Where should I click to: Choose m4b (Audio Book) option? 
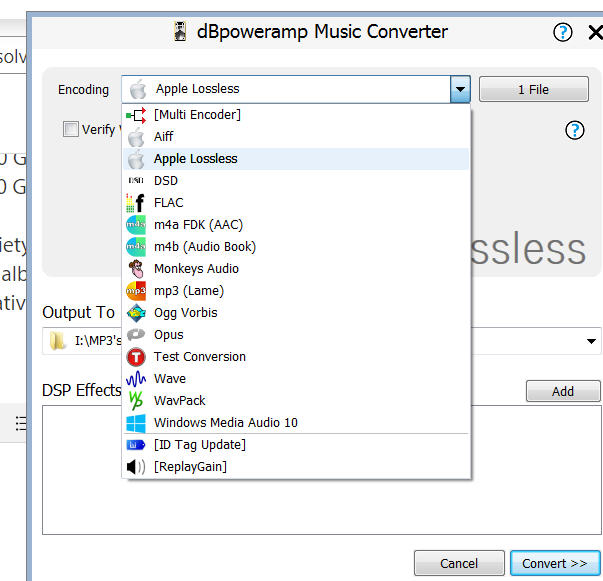point(297,247)
